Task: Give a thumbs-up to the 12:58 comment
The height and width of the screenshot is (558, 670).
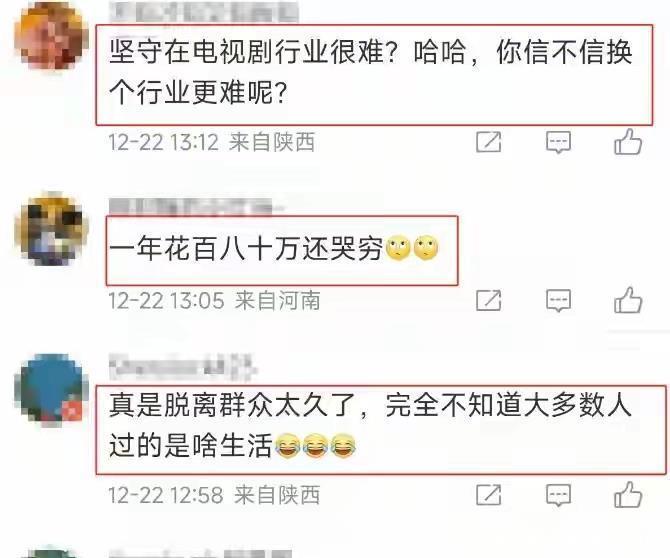Action: (x=628, y=494)
